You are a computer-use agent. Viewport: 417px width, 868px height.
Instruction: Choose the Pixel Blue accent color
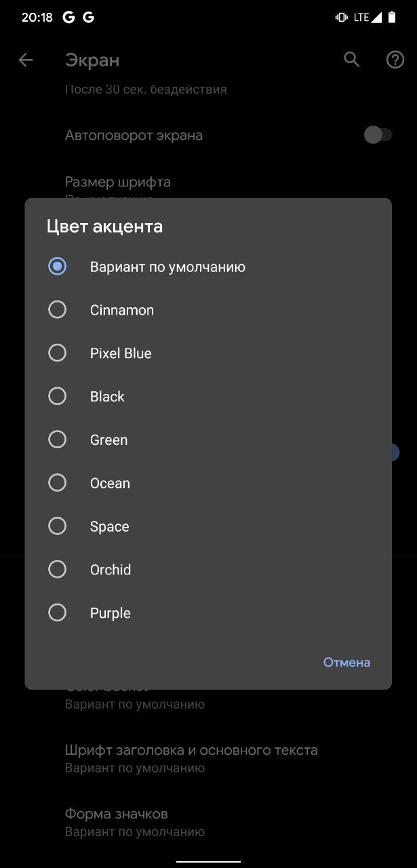click(x=208, y=353)
